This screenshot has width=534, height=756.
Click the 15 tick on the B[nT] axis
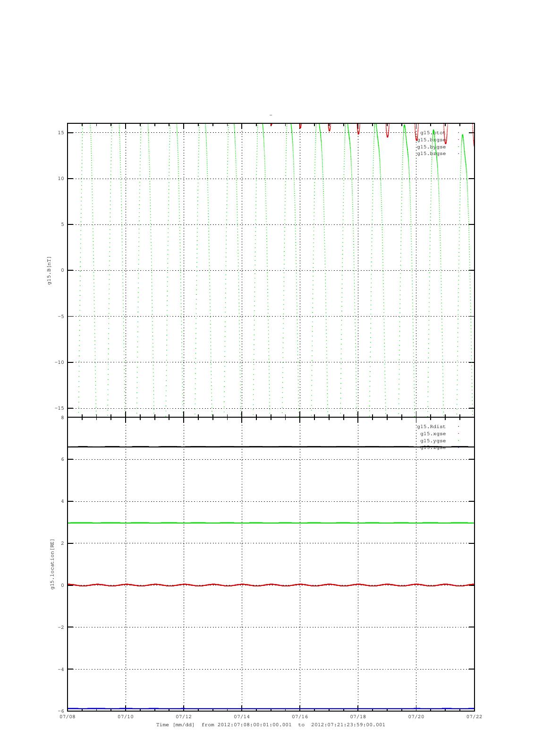[x=61, y=133]
